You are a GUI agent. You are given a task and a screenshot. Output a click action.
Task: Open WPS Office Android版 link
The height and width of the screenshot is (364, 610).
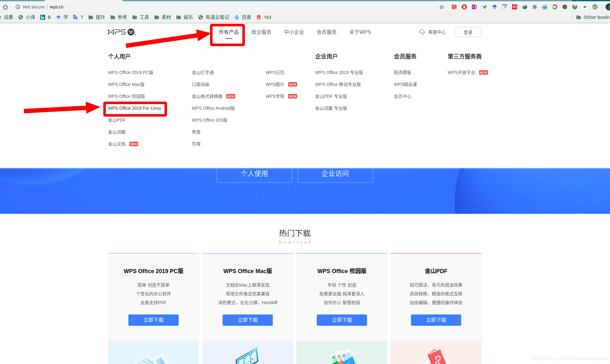[213, 108]
